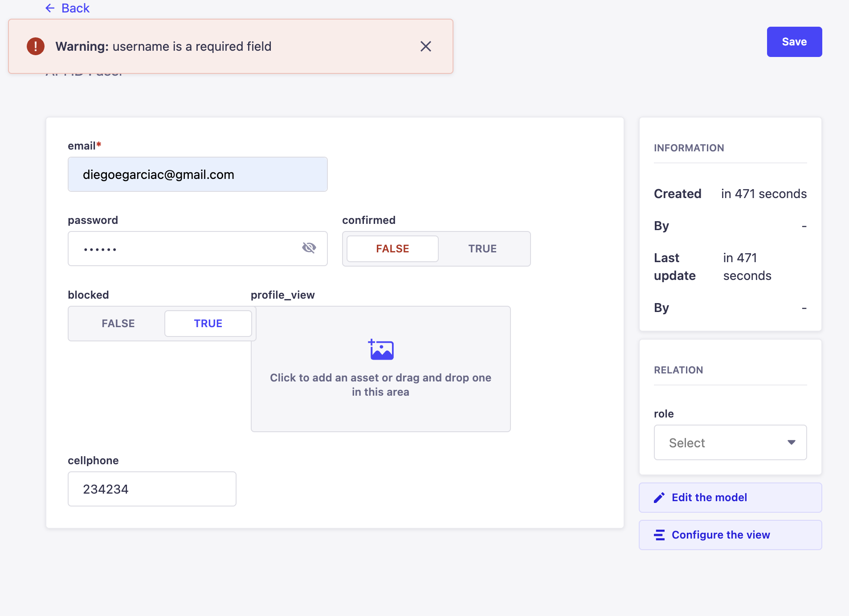The image size is (849, 616).
Task: Navigate back using the Back link
Action: click(x=74, y=8)
